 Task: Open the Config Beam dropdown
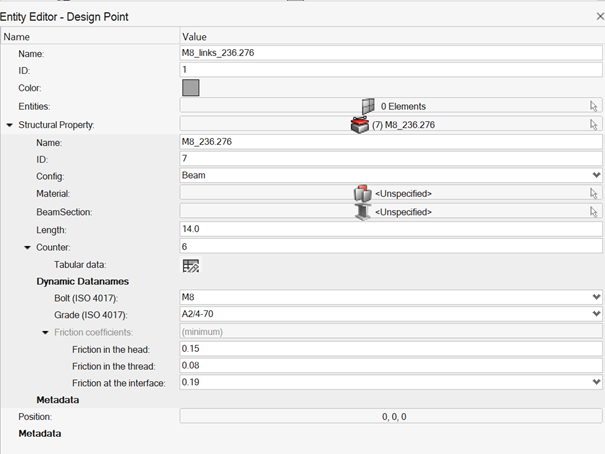597,175
